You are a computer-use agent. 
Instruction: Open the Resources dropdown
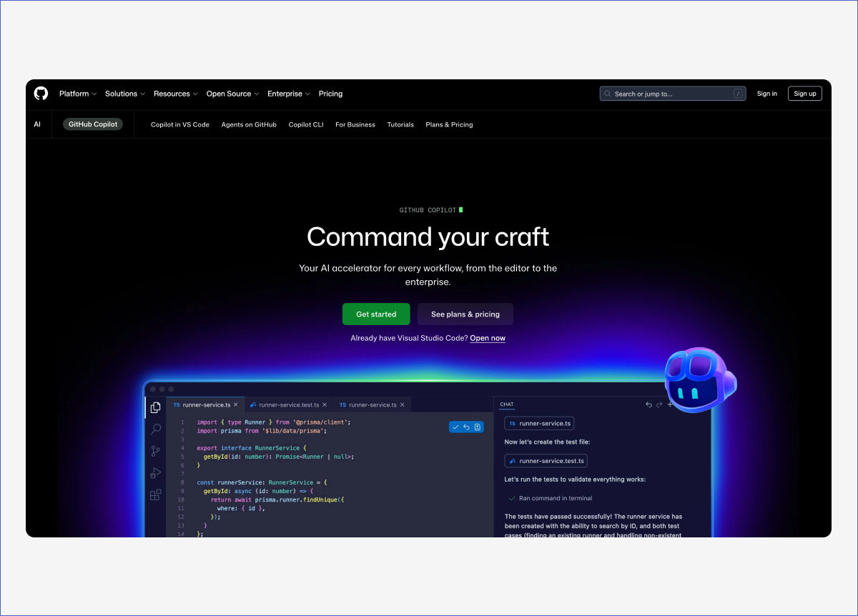coord(176,94)
